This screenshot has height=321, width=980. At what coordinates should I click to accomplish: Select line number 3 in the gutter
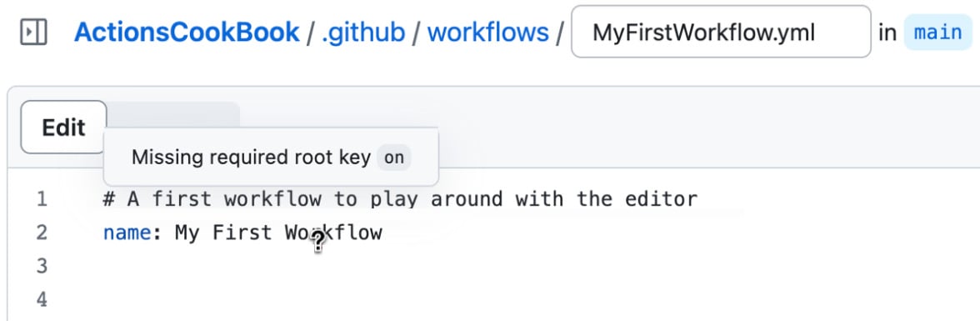coord(42,266)
